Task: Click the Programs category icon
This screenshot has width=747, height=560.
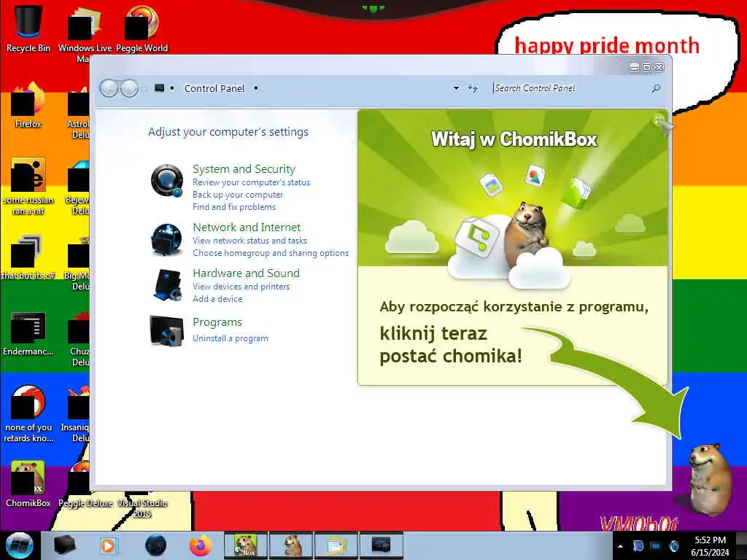Action: 167,330
